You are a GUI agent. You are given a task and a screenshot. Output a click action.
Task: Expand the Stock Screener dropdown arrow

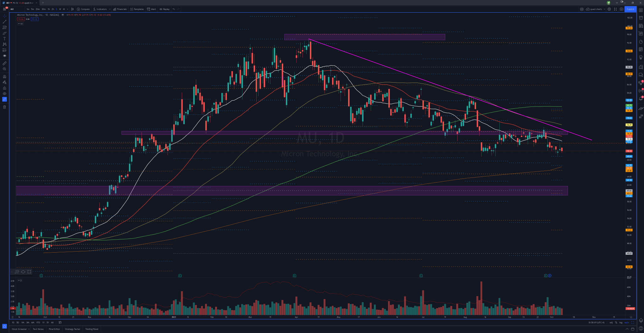tap(29, 329)
